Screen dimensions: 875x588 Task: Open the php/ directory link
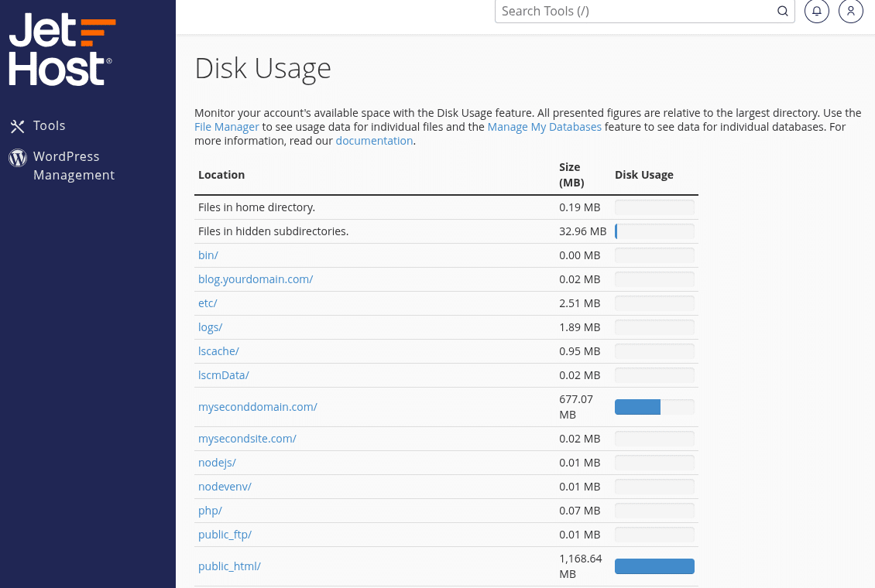[211, 511]
